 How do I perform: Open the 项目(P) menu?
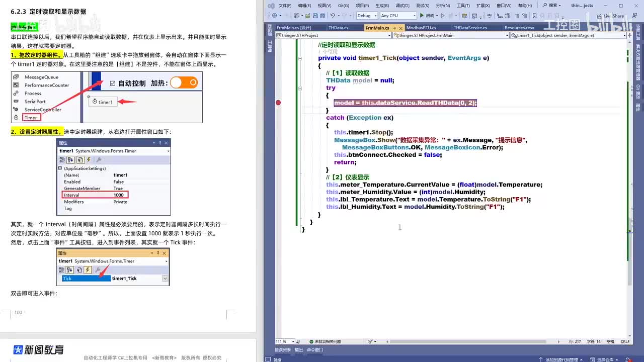click(362, 6)
